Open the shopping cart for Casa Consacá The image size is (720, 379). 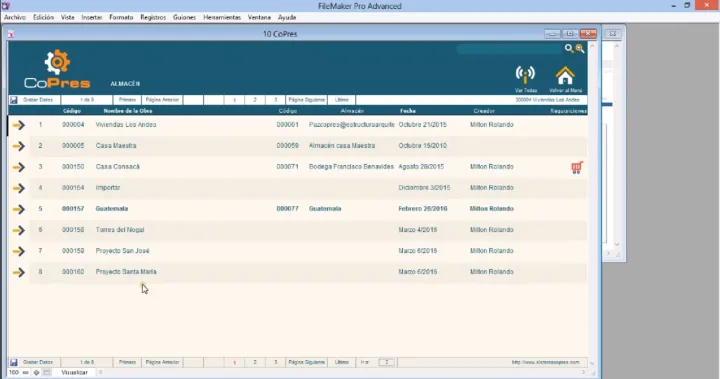click(577, 167)
